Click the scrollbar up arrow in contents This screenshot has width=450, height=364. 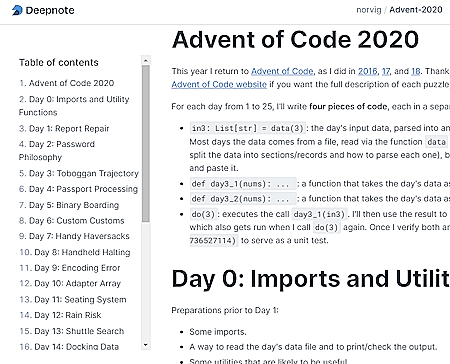(146, 61)
